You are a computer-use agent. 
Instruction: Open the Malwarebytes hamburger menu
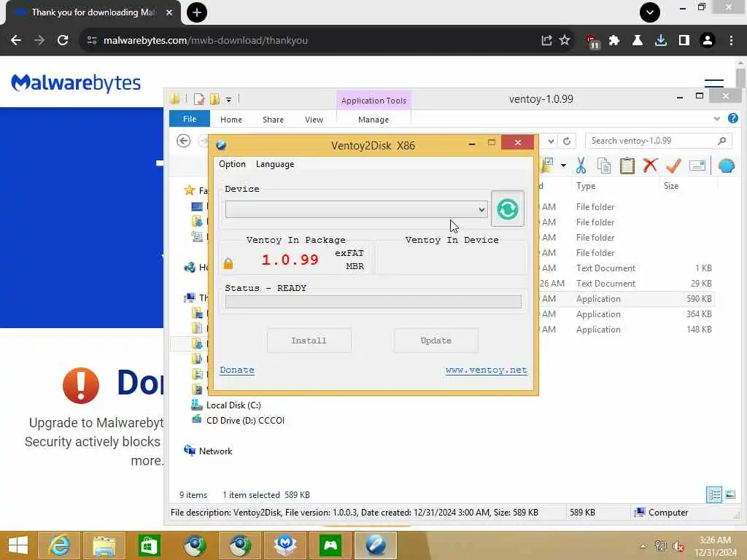click(x=714, y=83)
